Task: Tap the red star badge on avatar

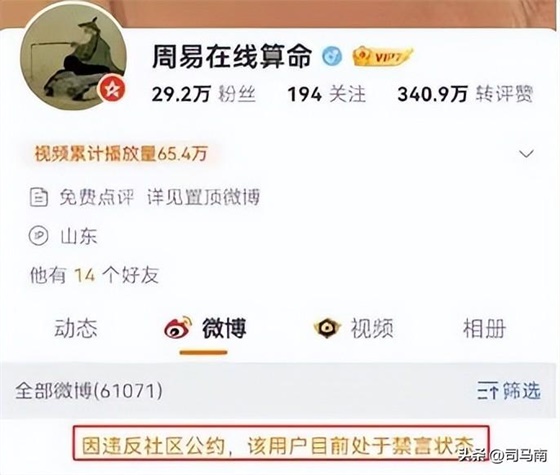Action: pos(112,89)
